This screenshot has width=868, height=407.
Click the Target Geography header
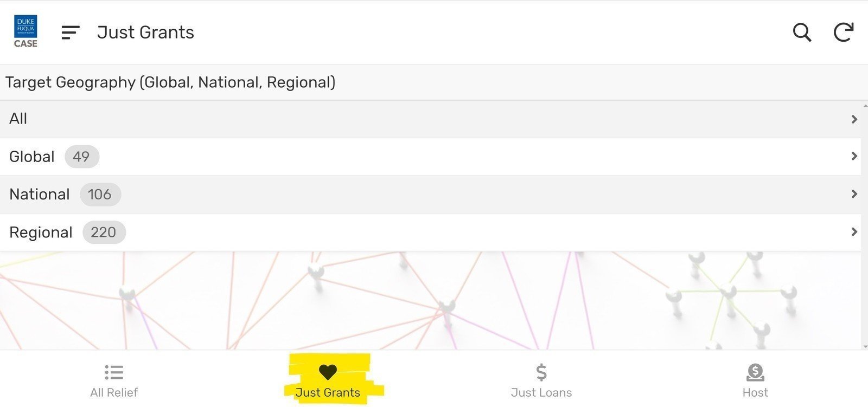170,82
